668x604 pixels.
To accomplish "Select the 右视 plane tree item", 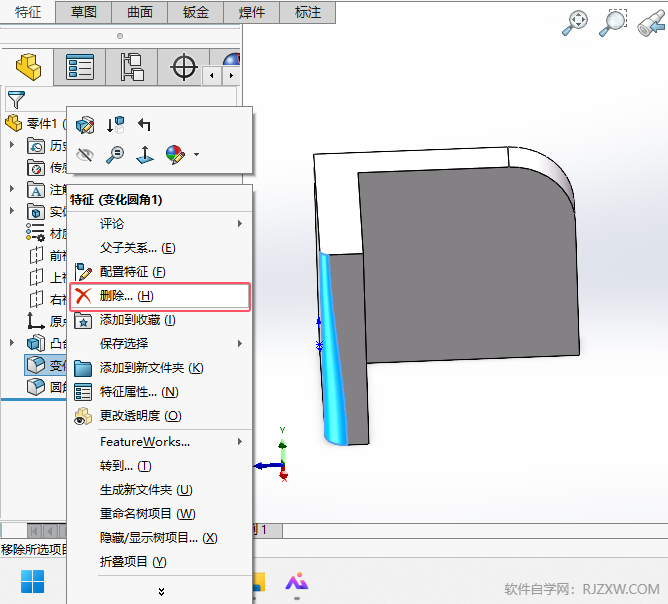I will coord(48,299).
